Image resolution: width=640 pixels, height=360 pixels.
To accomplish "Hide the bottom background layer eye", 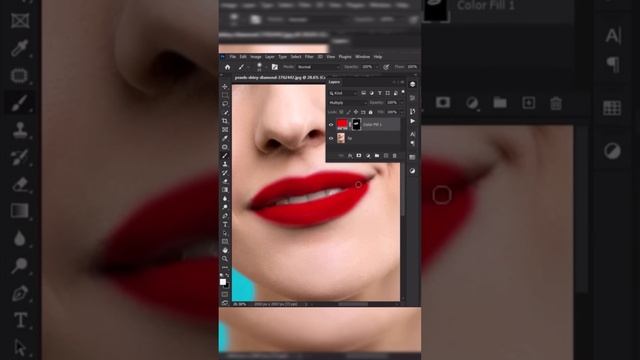I will pos(331,138).
